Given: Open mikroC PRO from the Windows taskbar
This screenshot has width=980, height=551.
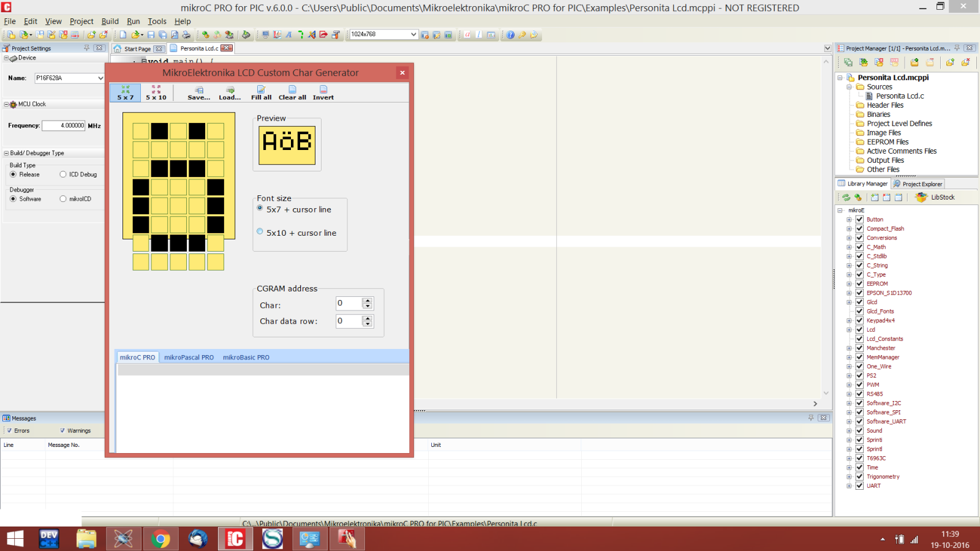Looking at the screenshot, I should 235,539.
